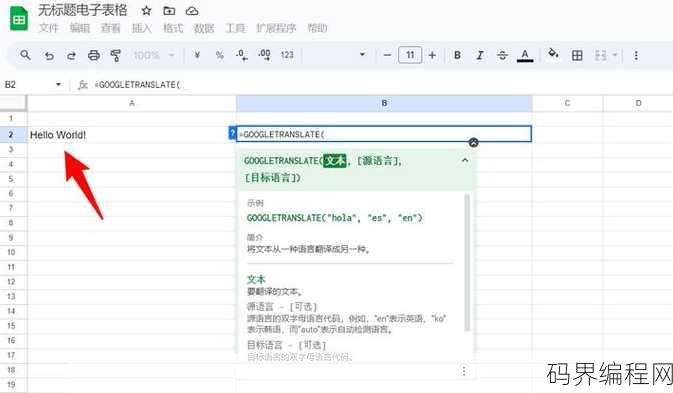Open the 数据 menu
Image resolution: width=673 pixels, height=393 pixels.
(204, 28)
